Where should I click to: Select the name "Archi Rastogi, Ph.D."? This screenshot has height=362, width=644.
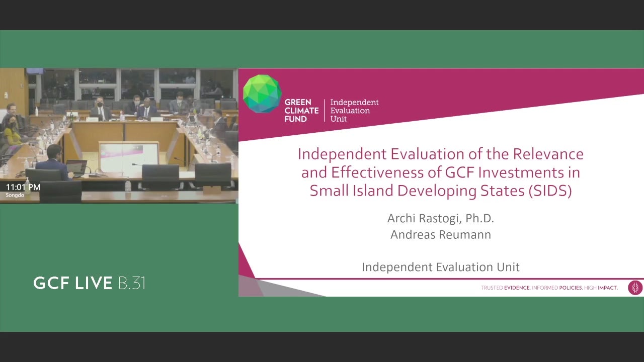pos(441,218)
